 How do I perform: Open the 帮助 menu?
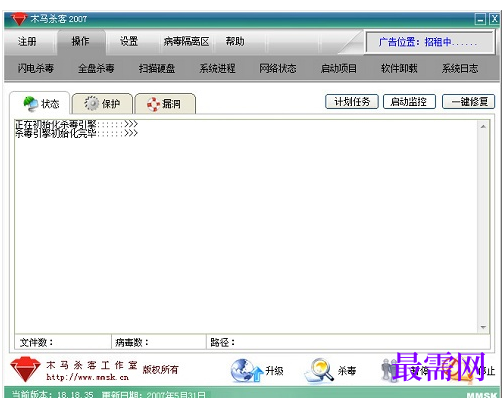pyautogui.click(x=235, y=42)
